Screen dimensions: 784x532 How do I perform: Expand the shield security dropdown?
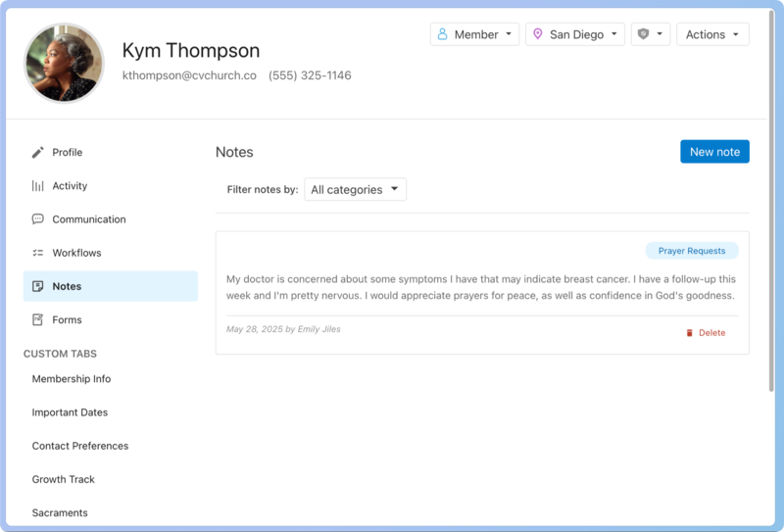click(x=651, y=34)
